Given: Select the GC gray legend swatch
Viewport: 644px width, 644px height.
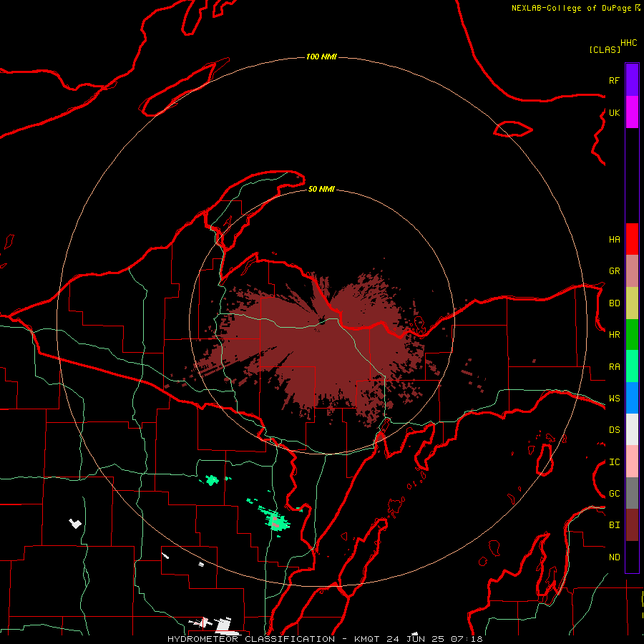Looking at the screenshot, I should [x=632, y=493].
